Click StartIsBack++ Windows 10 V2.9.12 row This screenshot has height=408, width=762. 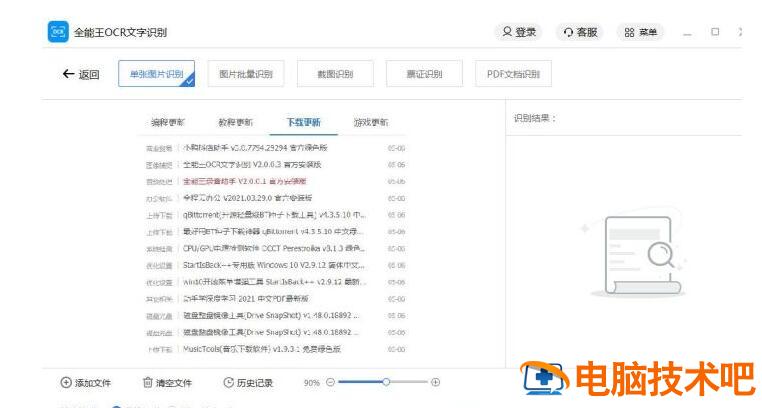click(275, 266)
